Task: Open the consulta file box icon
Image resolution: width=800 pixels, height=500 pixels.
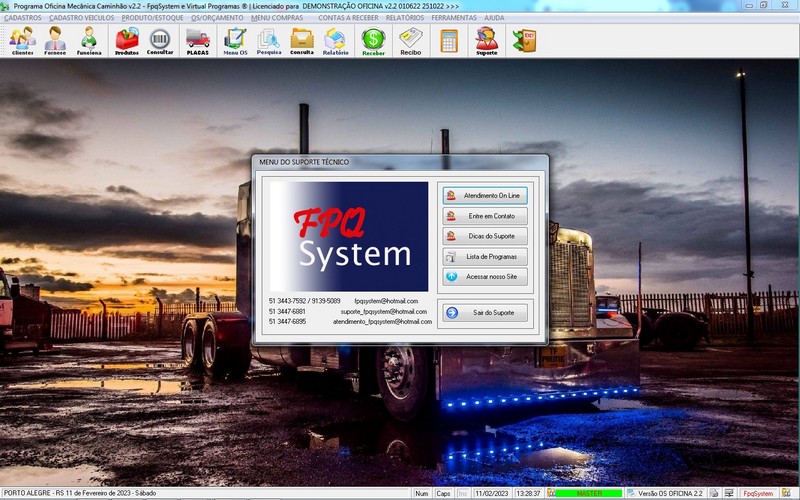Action: 302,41
